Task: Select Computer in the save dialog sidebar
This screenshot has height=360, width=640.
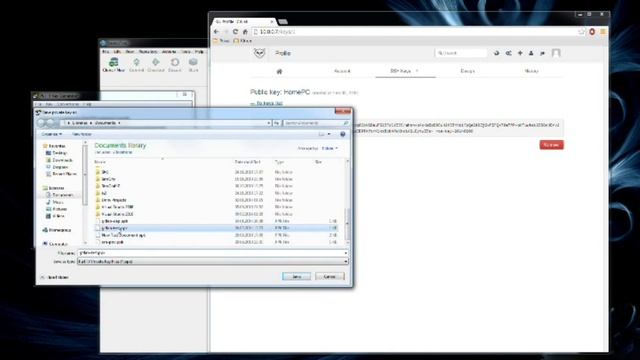Action: pyautogui.click(x=55, y=244)
